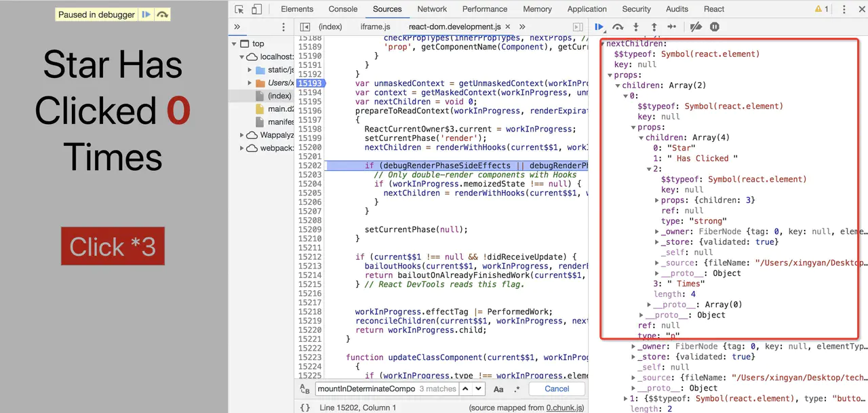
Task: Expand the static/js folder in file tree
Action: (250, 70)
